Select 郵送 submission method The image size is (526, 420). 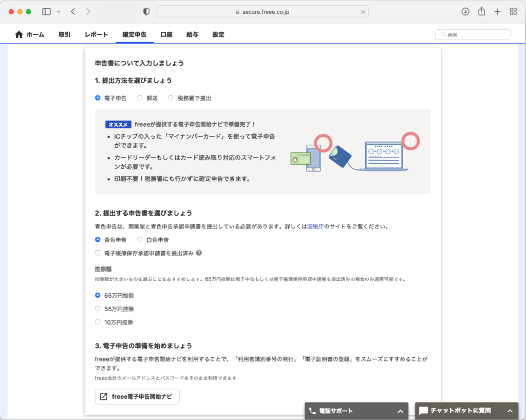point(140,98)
